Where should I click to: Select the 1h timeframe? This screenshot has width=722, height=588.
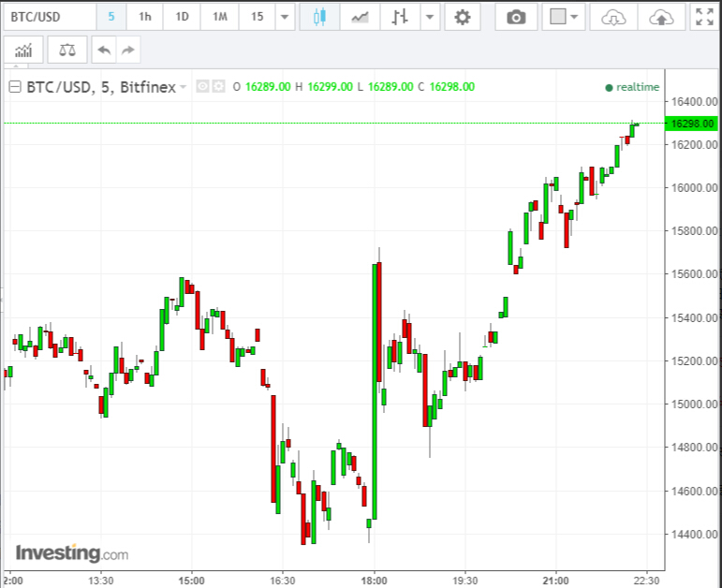[144, 17]
